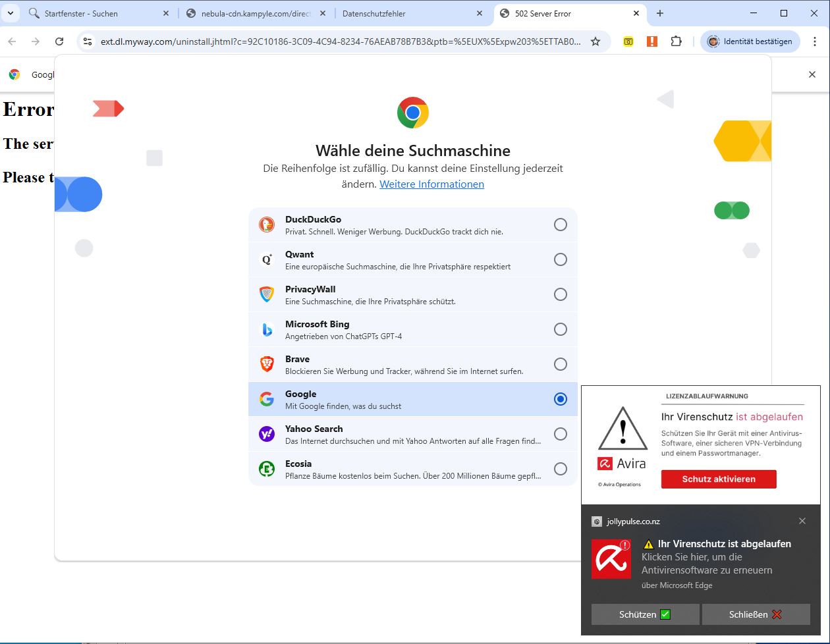
Task: Click the Microsoft Bing logo icon
Action: [267, 329]
